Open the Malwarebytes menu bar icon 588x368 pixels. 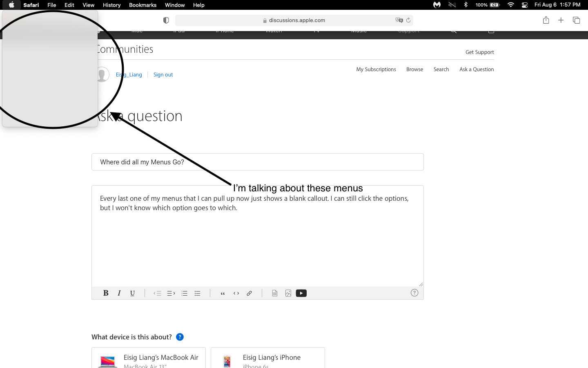pyautogui.click(x=437, y=5)
